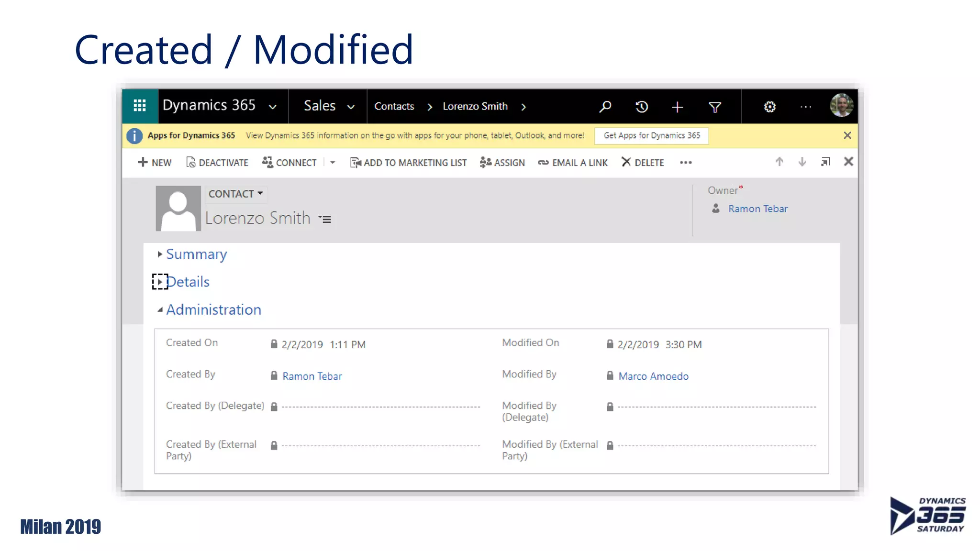Open the CONTACT form selector dropdown

235,194
